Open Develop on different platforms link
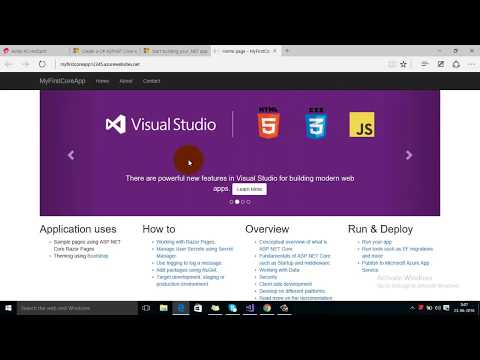 (292, 291)
